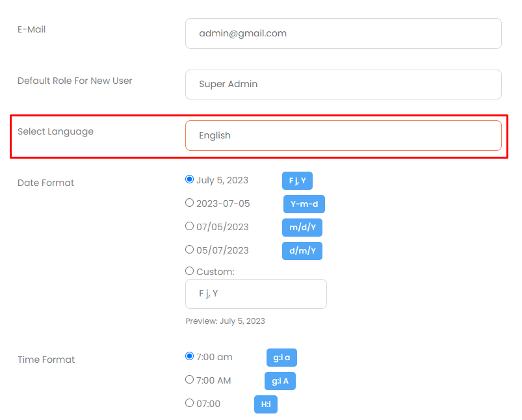This screenshot has height=420, width=522.
Task: Click the blue 'Y-m-d' format badge
Action: (x=304, y=204)
